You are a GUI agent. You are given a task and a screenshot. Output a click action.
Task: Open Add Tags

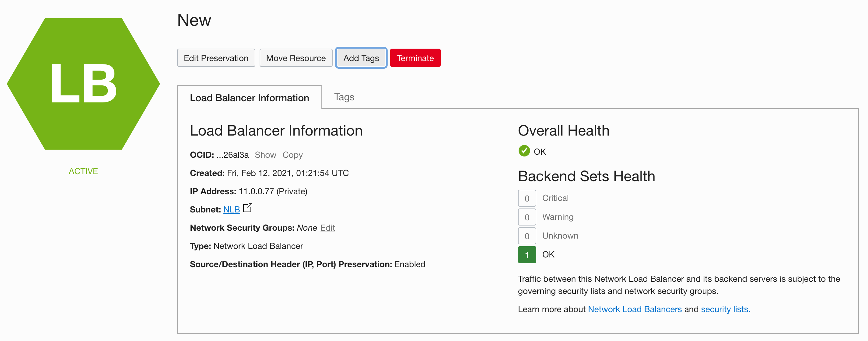[361, 57]
